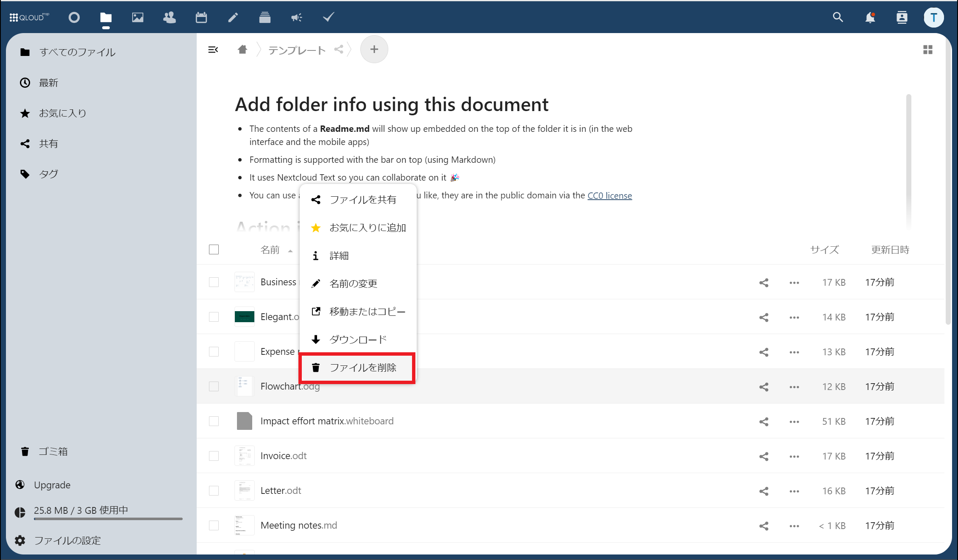This screenshot has height=560, width=958.
Task: Switch to grid view icon
Action: click(x=927, y=50)
